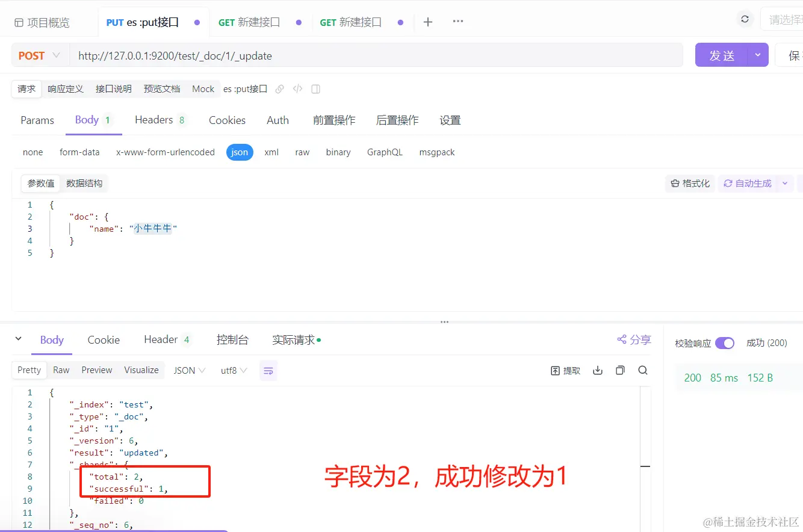The height and width of the screenshot is (532, 803).
Task: Select the msgpack body type
Action: click(437, 152)
